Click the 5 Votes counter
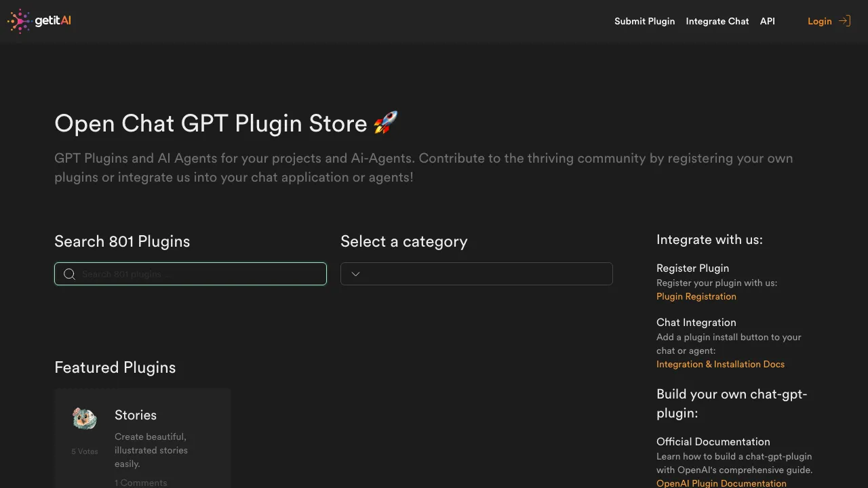Viewport: 868px width, 488px height. (85, 451)
